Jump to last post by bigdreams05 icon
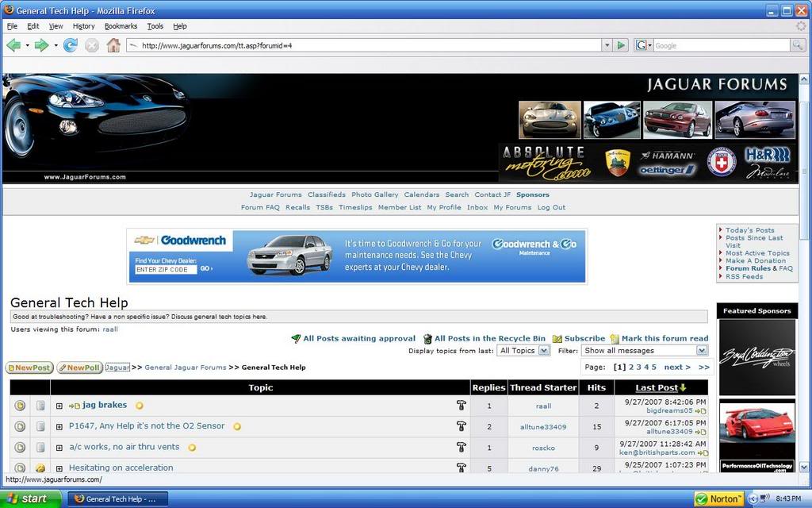 [x=701, y=410]
